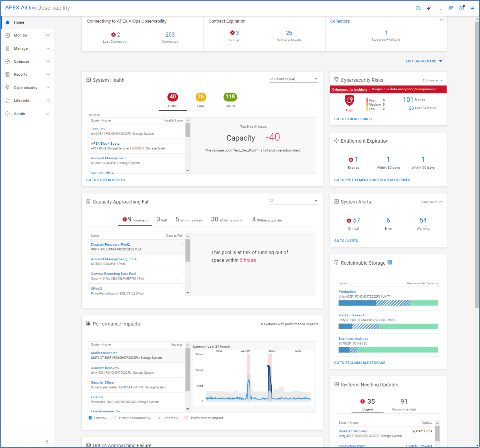Open the Disaster Recovery_Pool2 link
Image resolution: width=480 pixels, height=448 pixels.
tap(110, 245)
